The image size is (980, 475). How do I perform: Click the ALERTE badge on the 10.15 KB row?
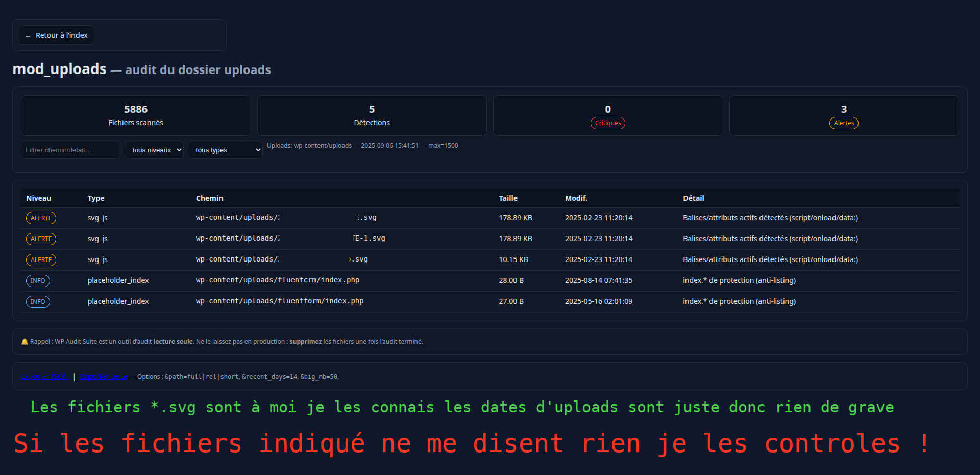click(x=41, y=259)
